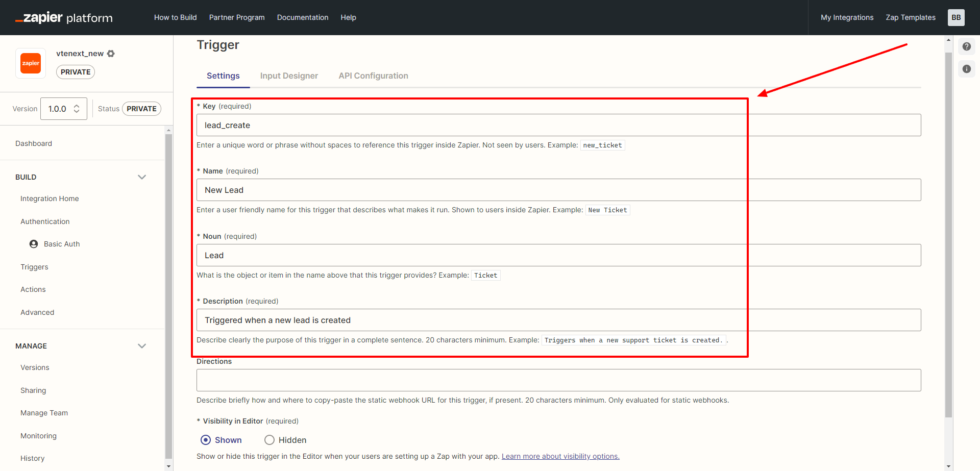Image resolution: width=980 pixels, height=471 pixels.
Task: Click the Name field containing New Lead
Action: 559,190
